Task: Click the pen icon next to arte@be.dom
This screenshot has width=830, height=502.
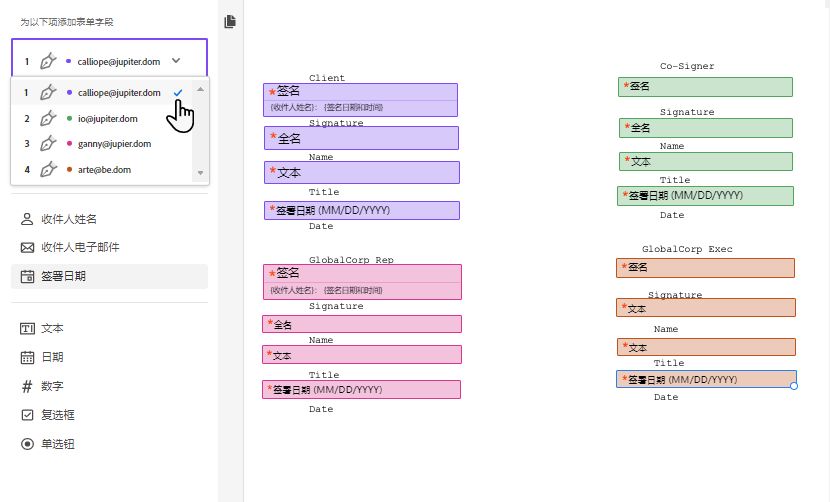Action: coord(48,169)
